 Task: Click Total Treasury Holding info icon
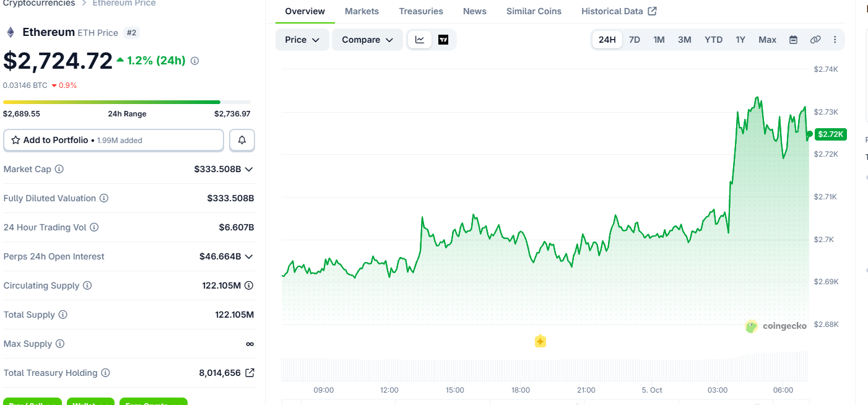(105, 373)
